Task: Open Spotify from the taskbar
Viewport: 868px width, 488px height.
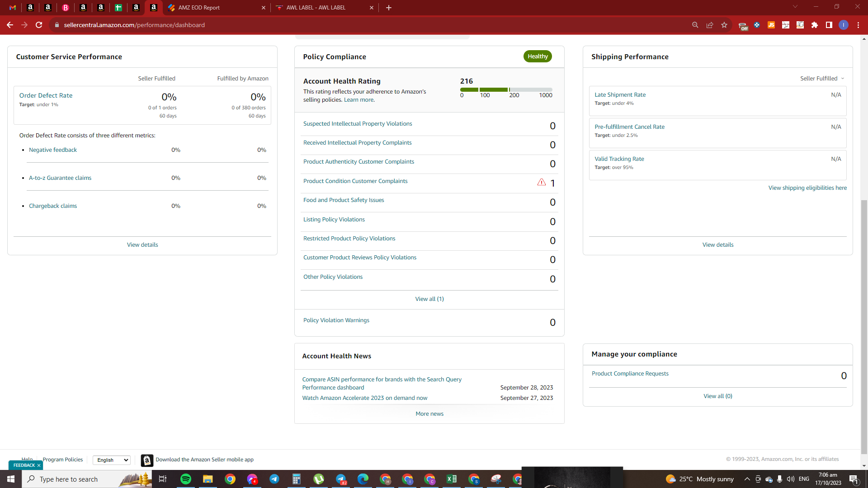Action: [x=185, y=479]
